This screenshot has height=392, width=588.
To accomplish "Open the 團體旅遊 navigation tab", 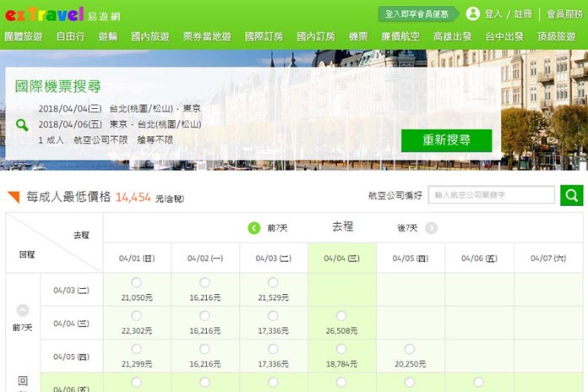I will pyautogui.click(x=24, y=36).
